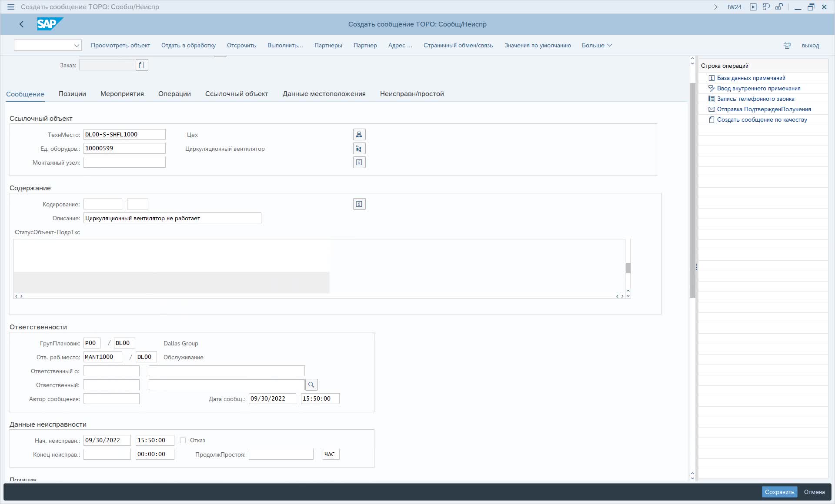Open the Неисправн/простой tab
The image size is (835, 504).
tap(412, 94)
